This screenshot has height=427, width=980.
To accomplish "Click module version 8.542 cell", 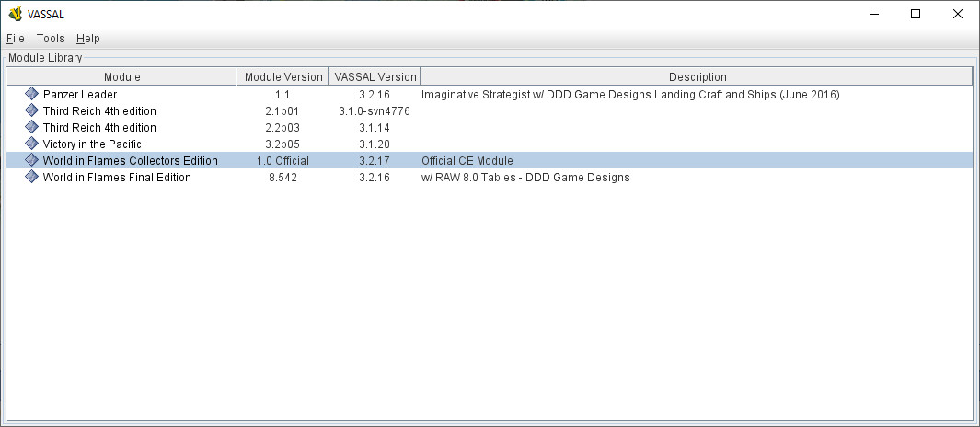I will click(283, 177).
